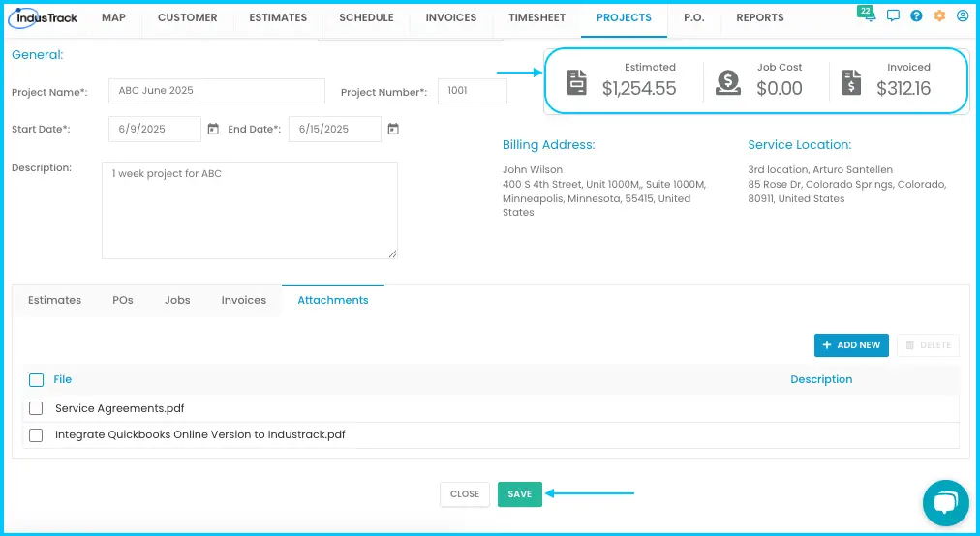Toggle the select-all File checkbox
This screenshot has height=536, width=980.
[36, 380]
